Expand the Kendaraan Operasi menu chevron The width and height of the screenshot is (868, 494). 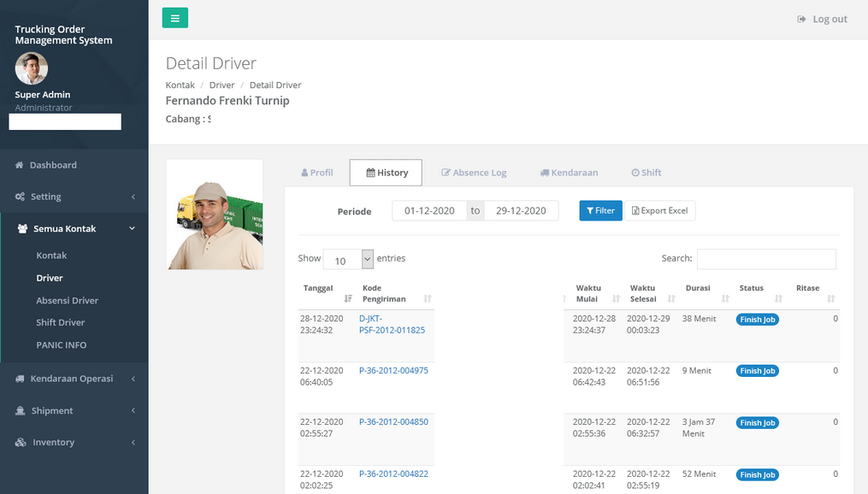(x=133, y=379)
